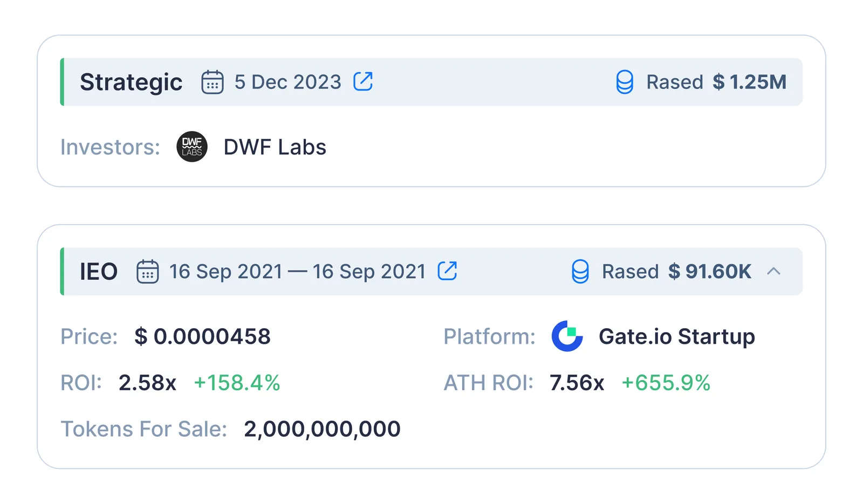Click the ATH ROI: label
This screenshot has height=504, width=863.
click(488, 383)
